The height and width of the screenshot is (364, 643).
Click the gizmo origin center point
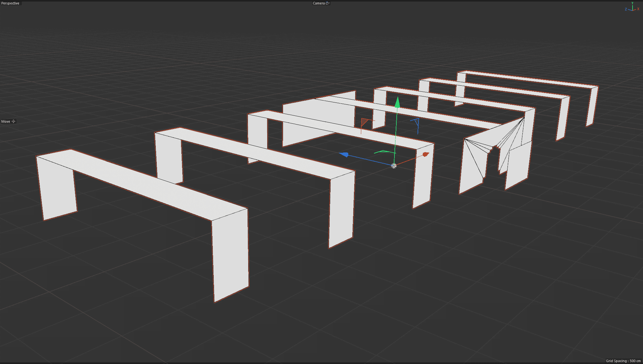tap(394, 166)
